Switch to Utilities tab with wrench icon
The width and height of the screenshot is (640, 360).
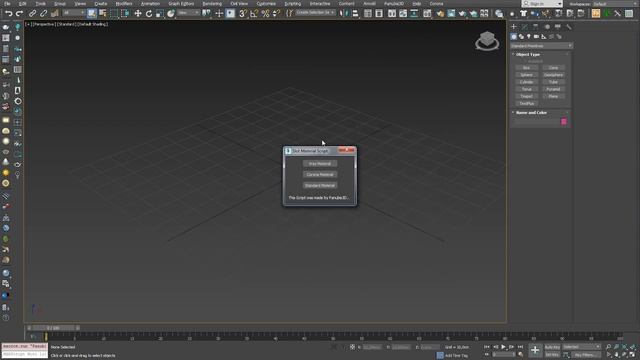point(569,27)
